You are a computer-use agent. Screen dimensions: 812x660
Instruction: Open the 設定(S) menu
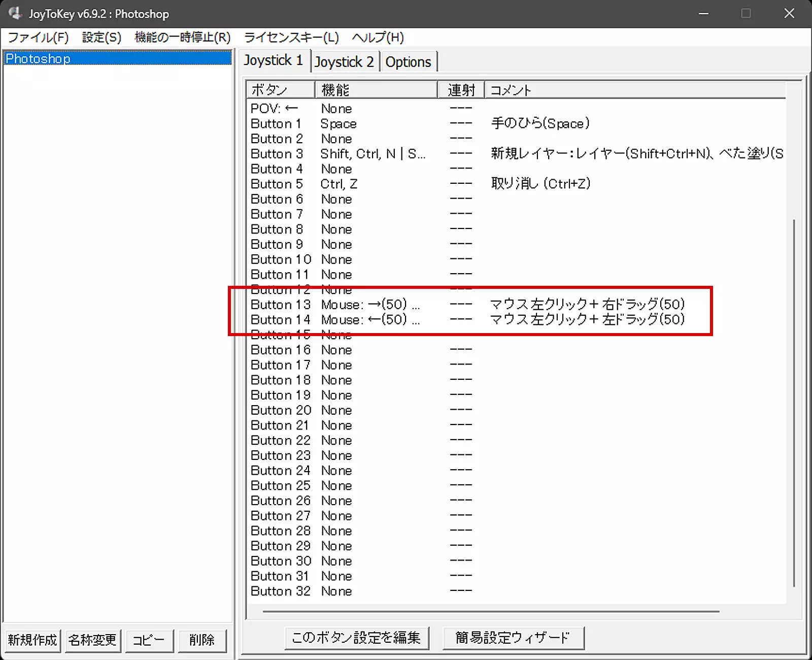tap(101, 38)
